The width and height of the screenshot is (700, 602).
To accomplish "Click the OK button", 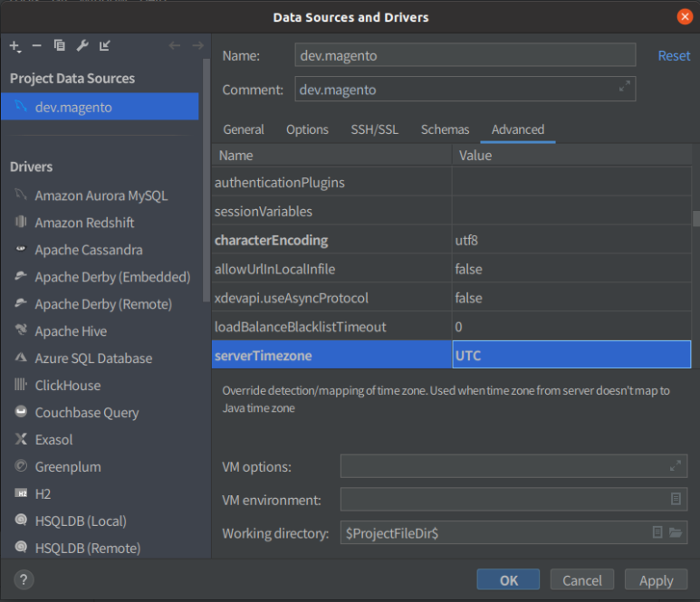I will tap(508, 579).
